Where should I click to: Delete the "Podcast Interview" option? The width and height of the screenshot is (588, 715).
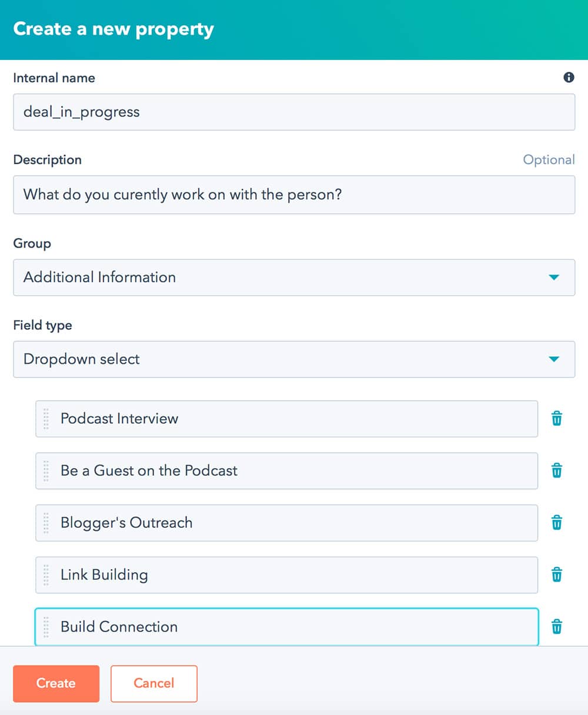point(556,419)
